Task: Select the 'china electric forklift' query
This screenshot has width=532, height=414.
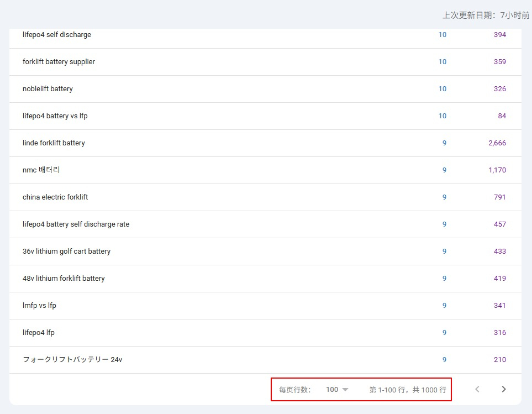Action: tap(55, 197)
